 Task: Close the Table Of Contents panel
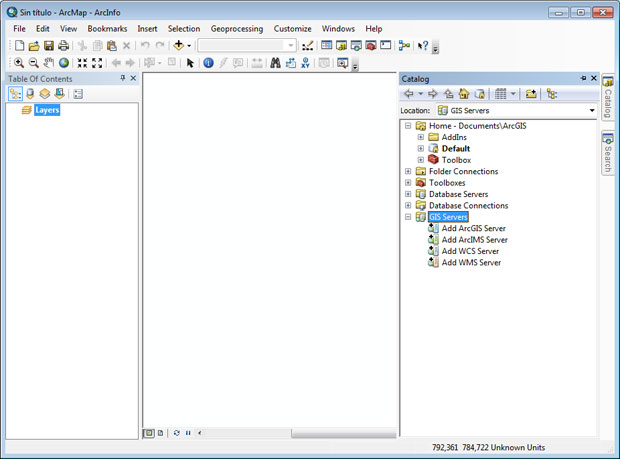(133, 78)
